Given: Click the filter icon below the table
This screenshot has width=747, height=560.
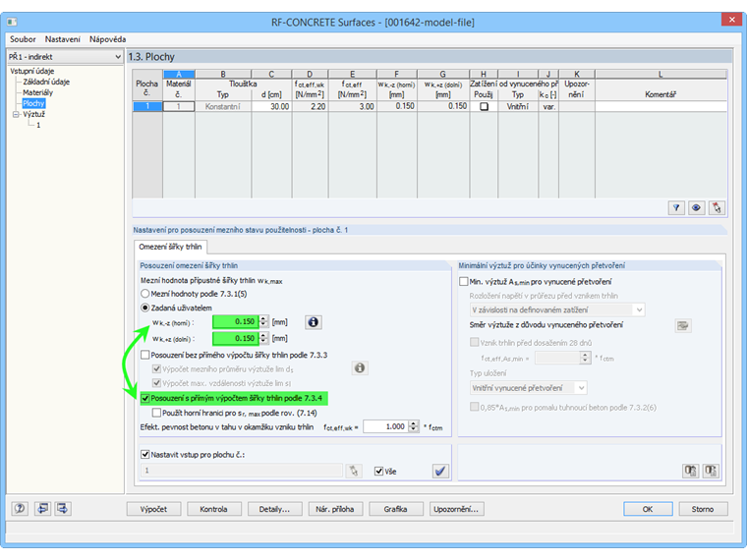Looking at the screenshot, I should (676, 207).
